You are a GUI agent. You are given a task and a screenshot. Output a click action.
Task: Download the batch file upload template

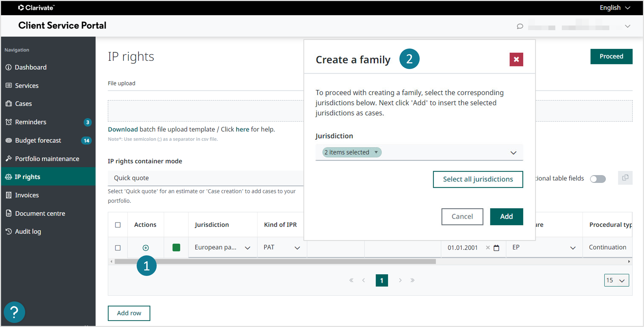coord(123,129)
